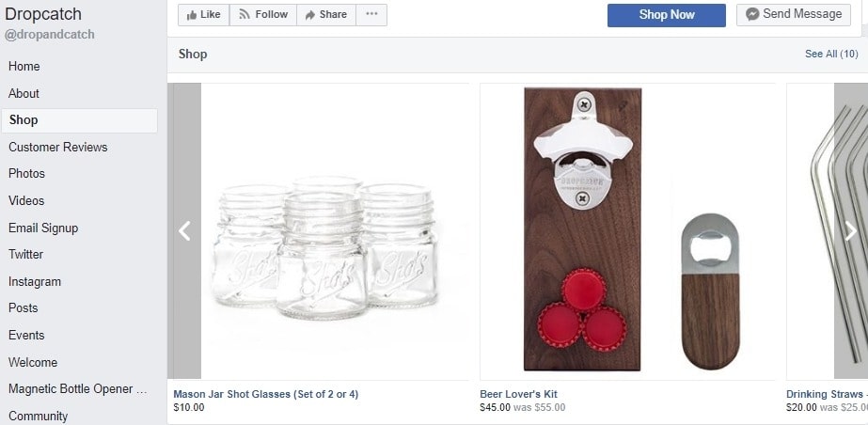The image size is (868, 425).
Task: Open the About section in sidebar
Action: coord(24,93)
